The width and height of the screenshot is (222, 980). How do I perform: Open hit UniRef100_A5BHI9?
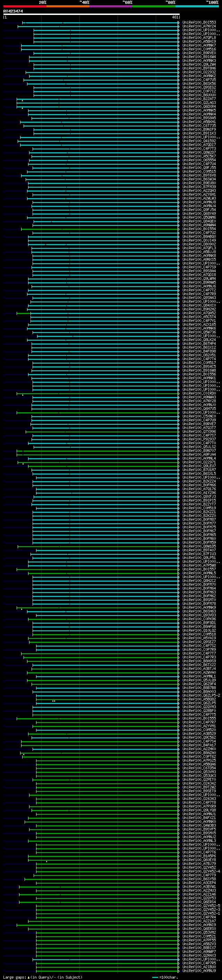point(199,41)
